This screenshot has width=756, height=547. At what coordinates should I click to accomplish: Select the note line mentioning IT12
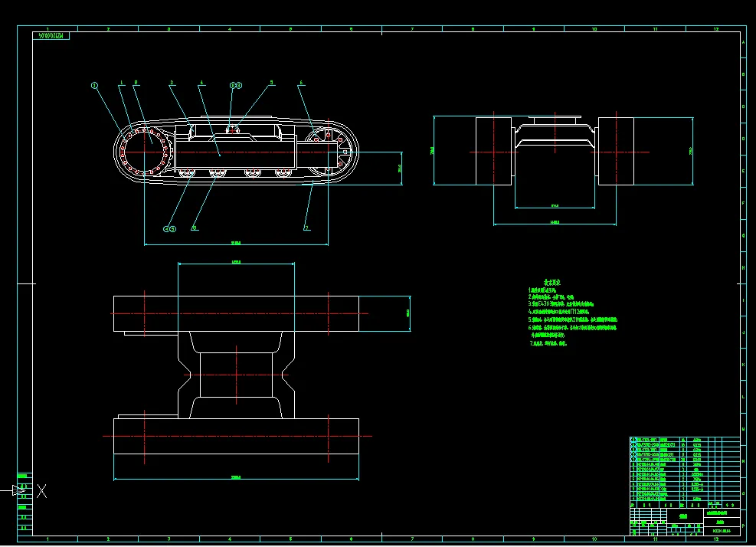[559, 312]
